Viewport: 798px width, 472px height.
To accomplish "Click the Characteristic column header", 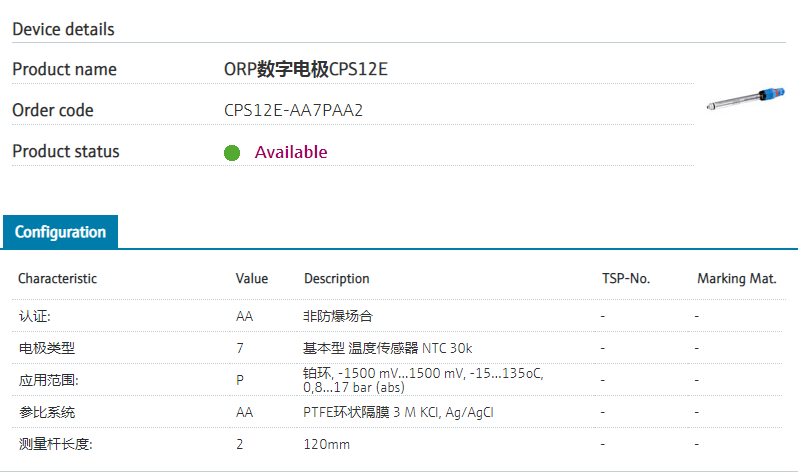I will point(57,279).
